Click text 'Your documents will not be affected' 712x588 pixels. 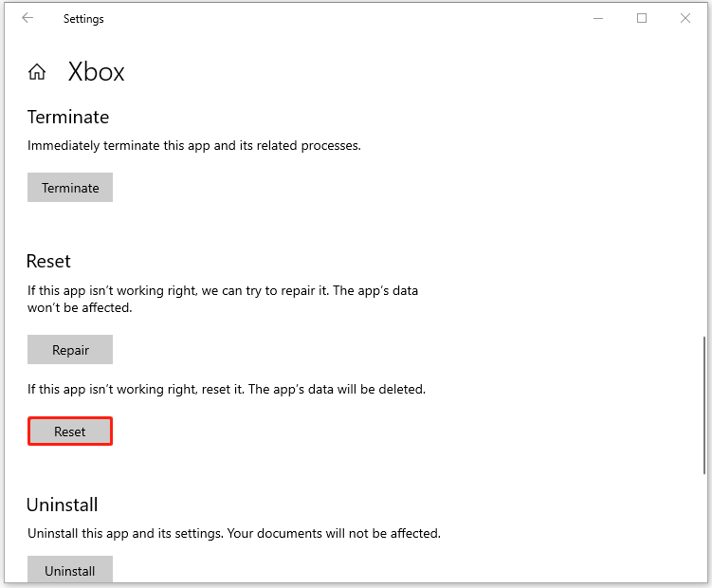coord(333,533)
